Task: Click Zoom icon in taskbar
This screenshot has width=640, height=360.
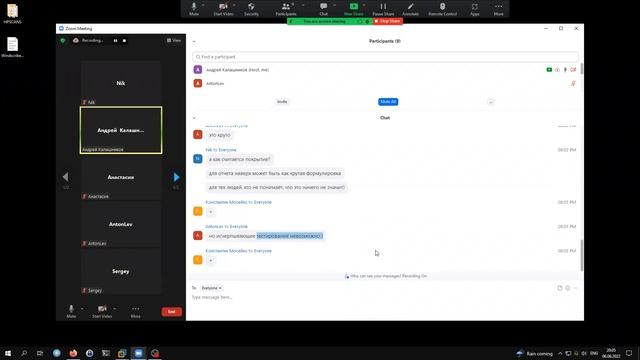Action: 138,353
